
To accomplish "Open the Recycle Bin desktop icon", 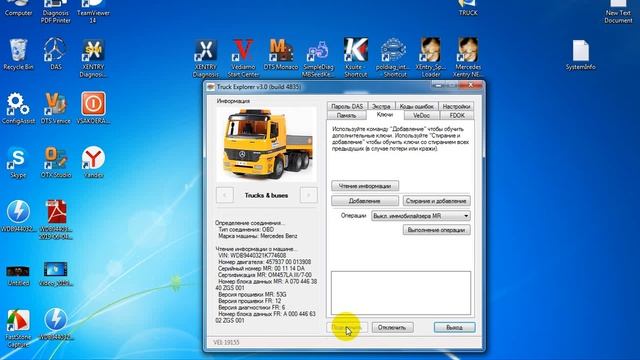I will coord(18,55).
